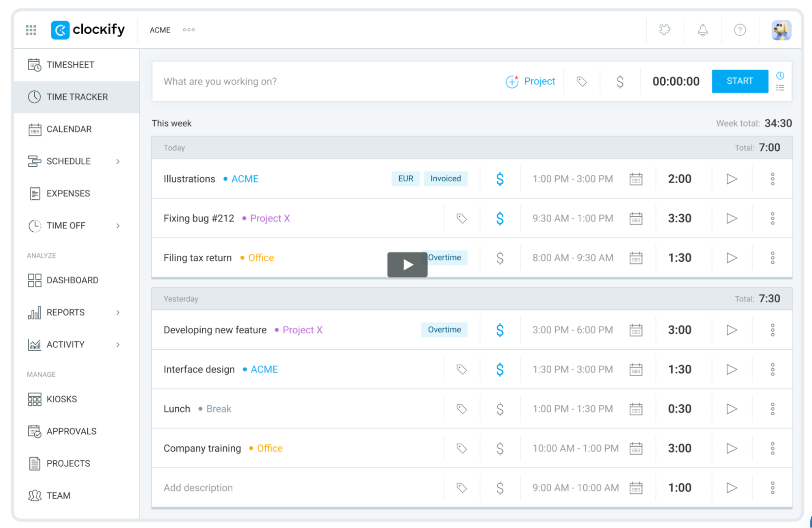Click the help question mark icon

coord(740,30)
